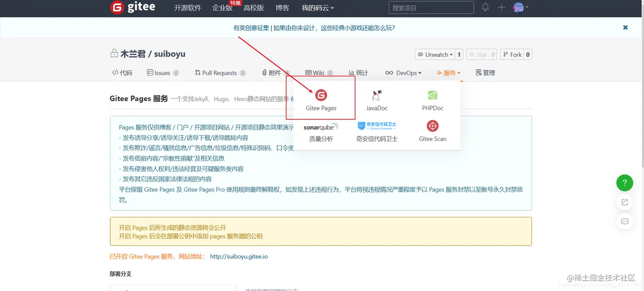Open the 部署分支 deploy branch dropdown
The height and width of the screenshot is (291, 644).
(x=173, y=288)
